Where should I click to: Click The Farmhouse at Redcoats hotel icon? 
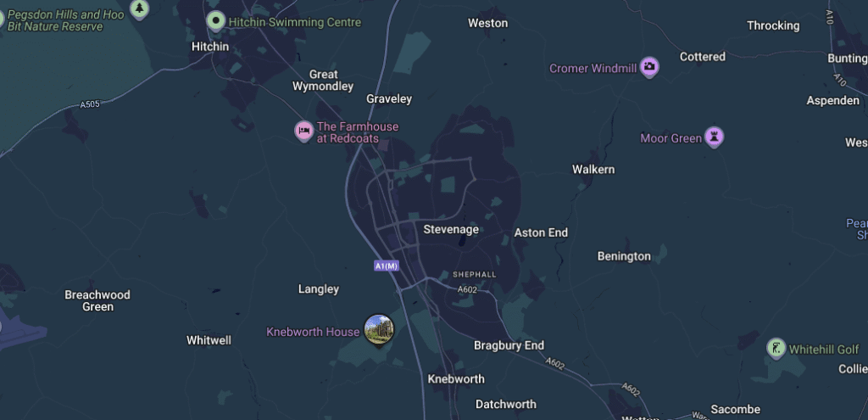304,132
